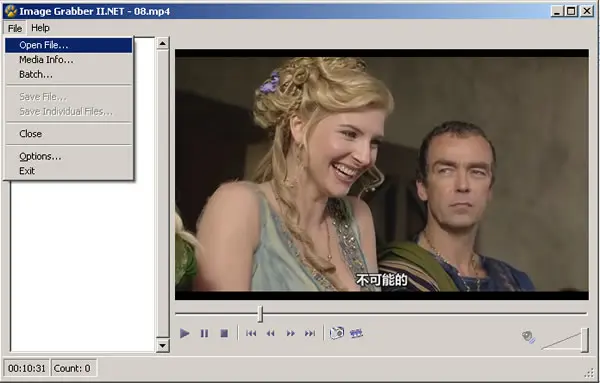
Task: Grab a frame with the camera icon
Action: (x=337, y=333)
